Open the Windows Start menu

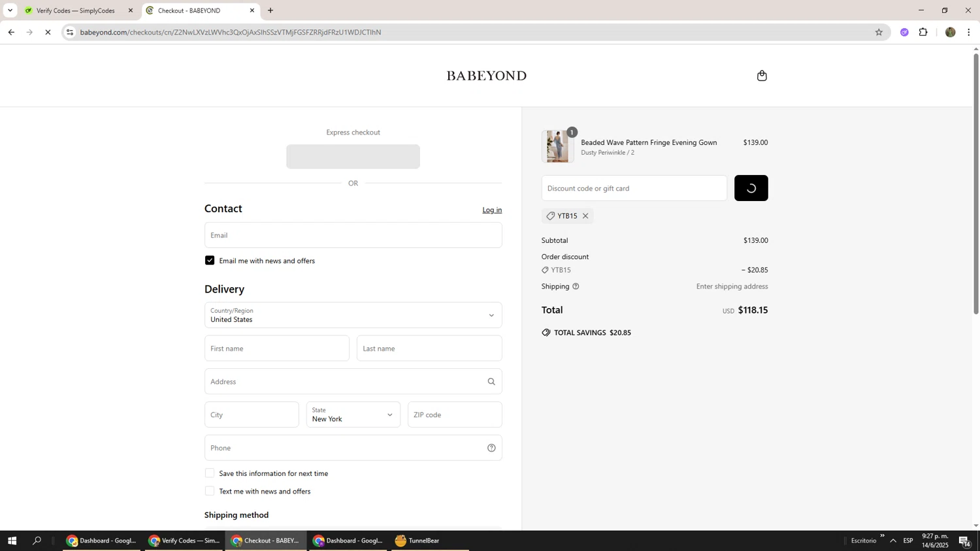tap(12, 541)
